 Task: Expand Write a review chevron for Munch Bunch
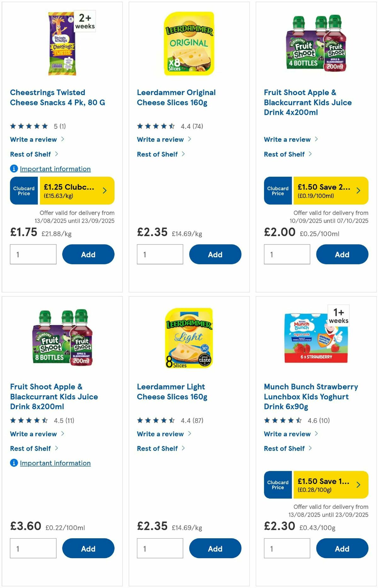click(x=317, y=434)
